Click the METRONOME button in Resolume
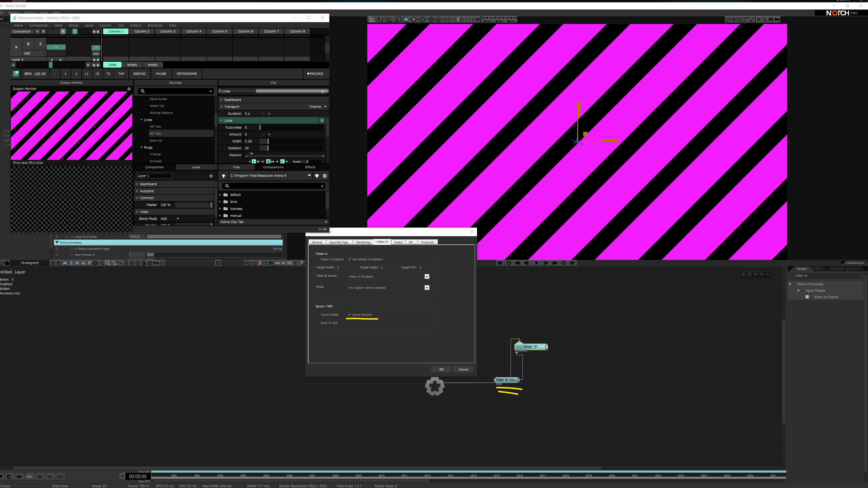Image resolution: width=868 pixels, height=488 pixels. 187,74
